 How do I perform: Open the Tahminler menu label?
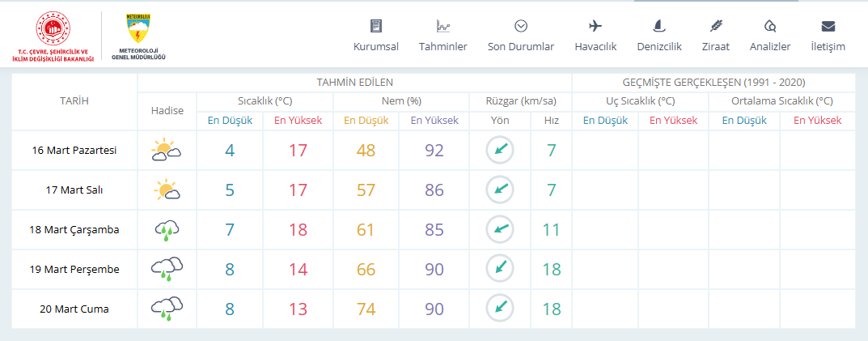point(442,46)
